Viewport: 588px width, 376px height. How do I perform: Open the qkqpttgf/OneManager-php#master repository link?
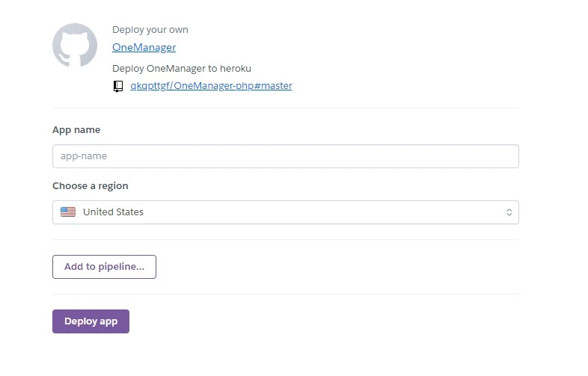click(211, 86)
